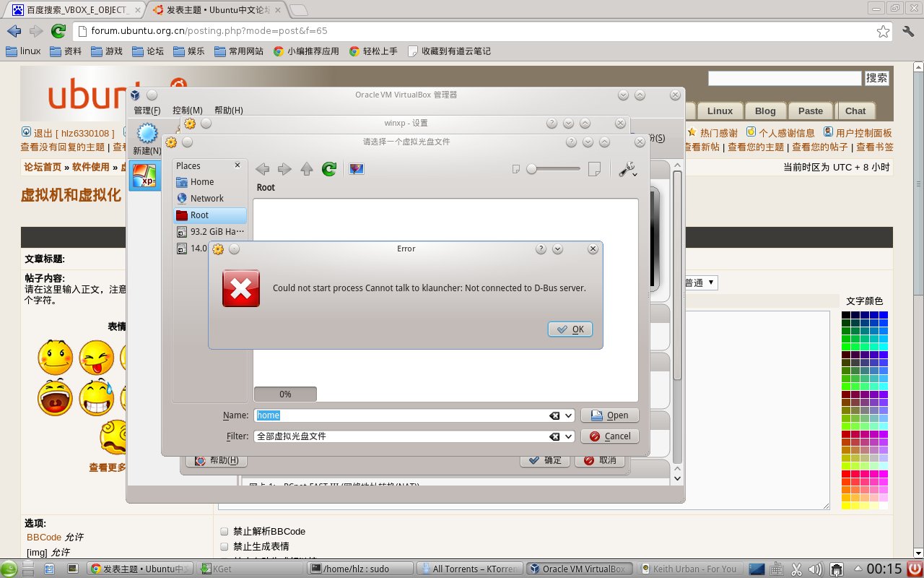Click Chrome reload button
The width and height of the screenshot is (924, 578).
(x=58, y=31)
